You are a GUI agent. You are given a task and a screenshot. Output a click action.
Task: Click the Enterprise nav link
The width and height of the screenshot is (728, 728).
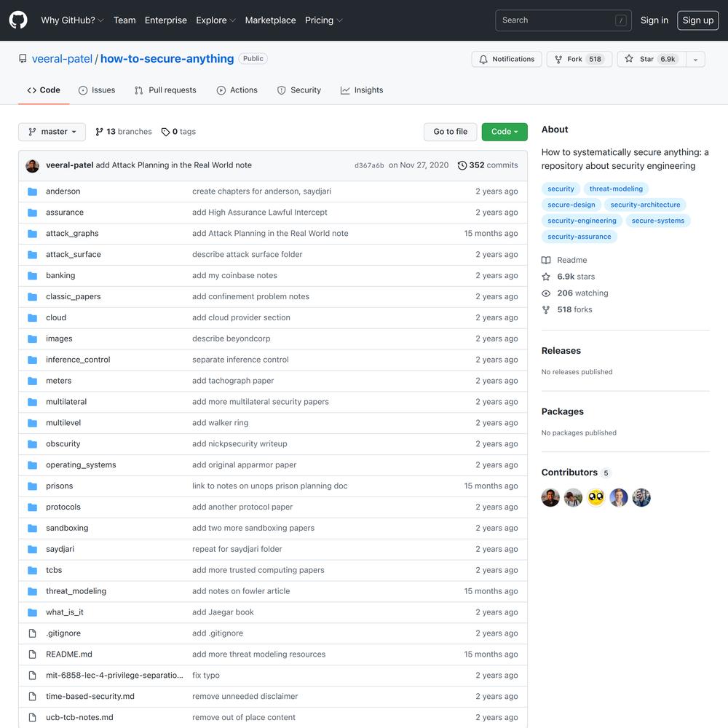166,20
